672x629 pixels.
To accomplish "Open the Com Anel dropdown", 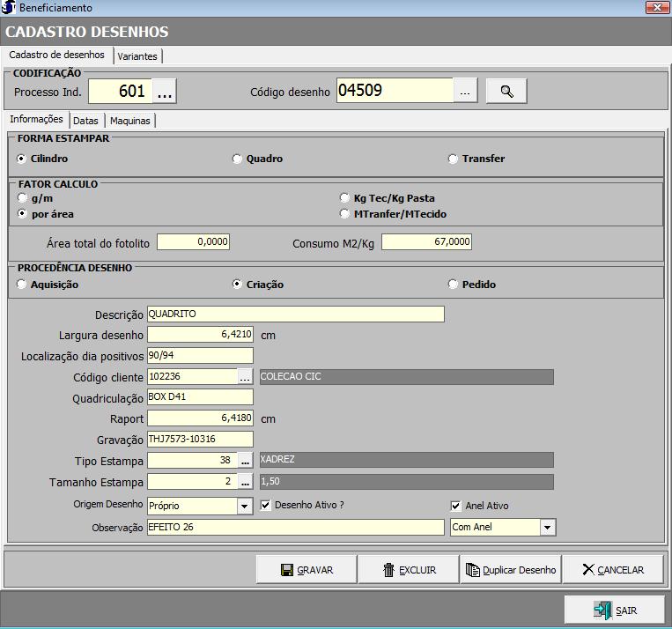I will point(548,527).
